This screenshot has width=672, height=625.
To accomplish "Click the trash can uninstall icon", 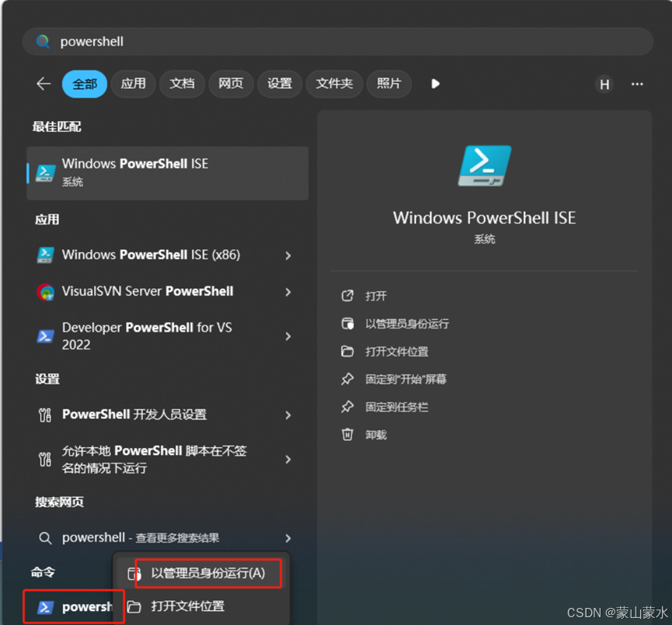I will click(347, 434).
